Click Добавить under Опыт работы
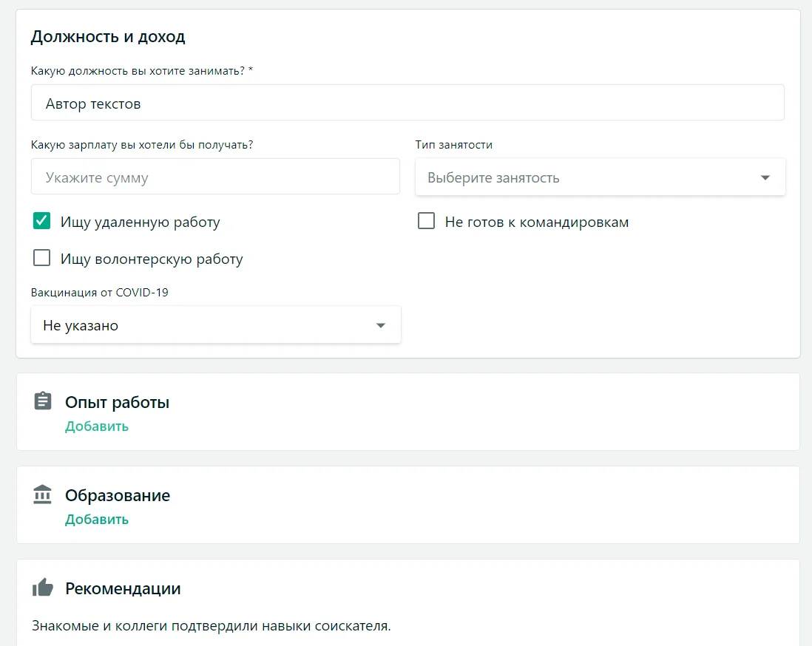The image size is (812, 646). pos(97,426)
